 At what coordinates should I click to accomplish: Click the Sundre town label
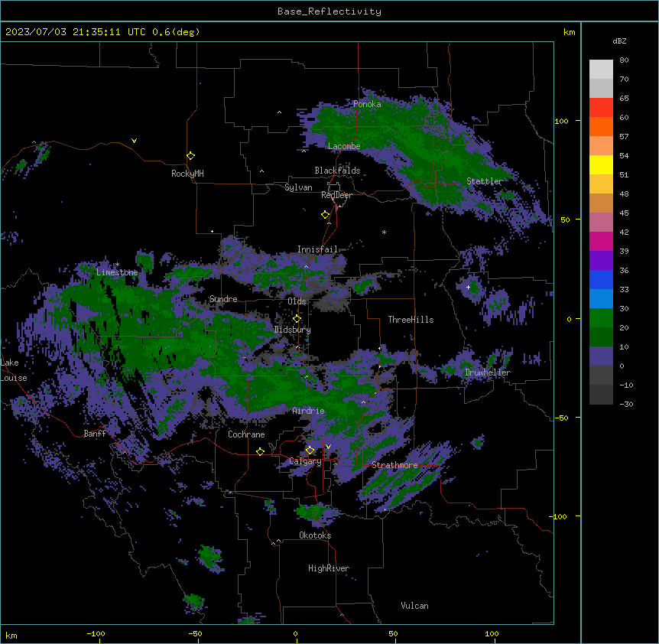(x=223, y=299)
